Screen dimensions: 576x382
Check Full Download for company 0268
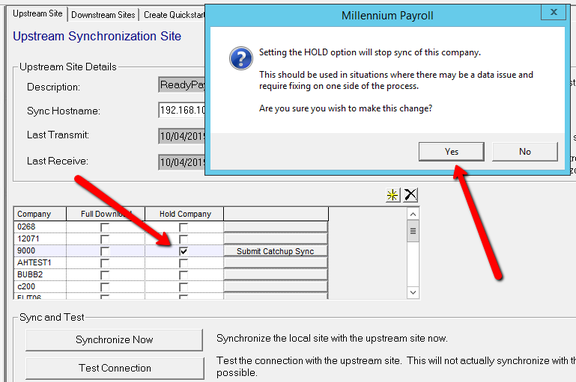point(105,227)
